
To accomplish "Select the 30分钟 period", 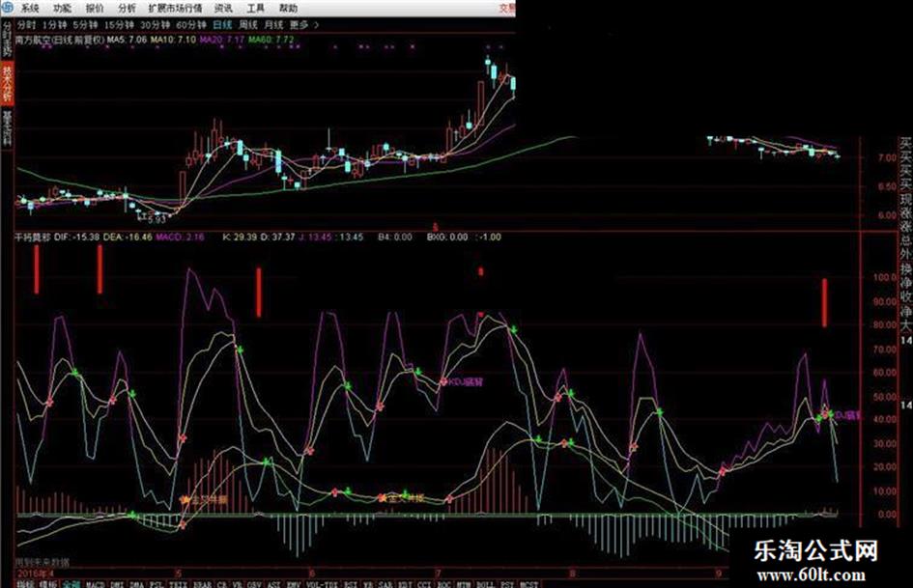I will coord(155,25).
